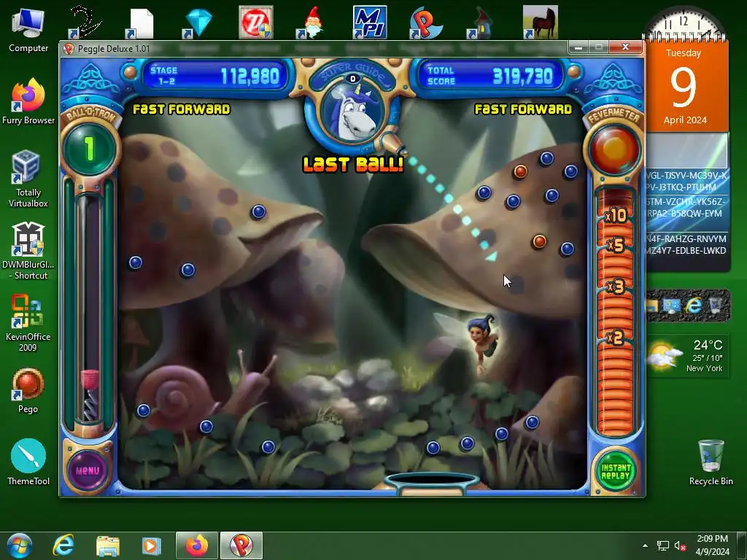
Task: Select the blue diamond desktop shortcut
Action: point(198,23)
